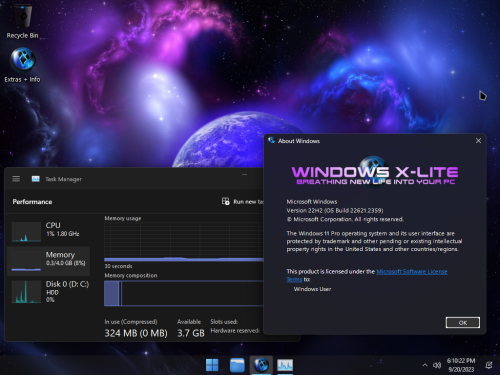Viewport: 500px width, 375px height.
Task: Click the About Windows title bar icon
Action: (271, 140)
